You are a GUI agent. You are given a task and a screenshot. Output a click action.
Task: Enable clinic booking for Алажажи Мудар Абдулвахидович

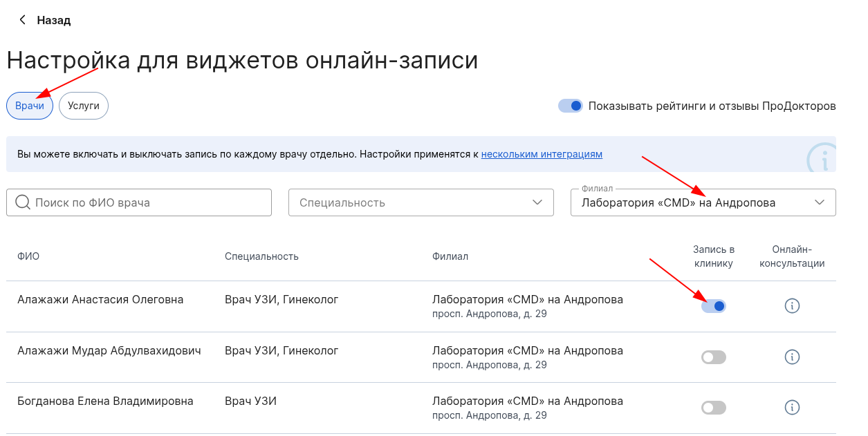pyautogui.click(x=713, y=357)
